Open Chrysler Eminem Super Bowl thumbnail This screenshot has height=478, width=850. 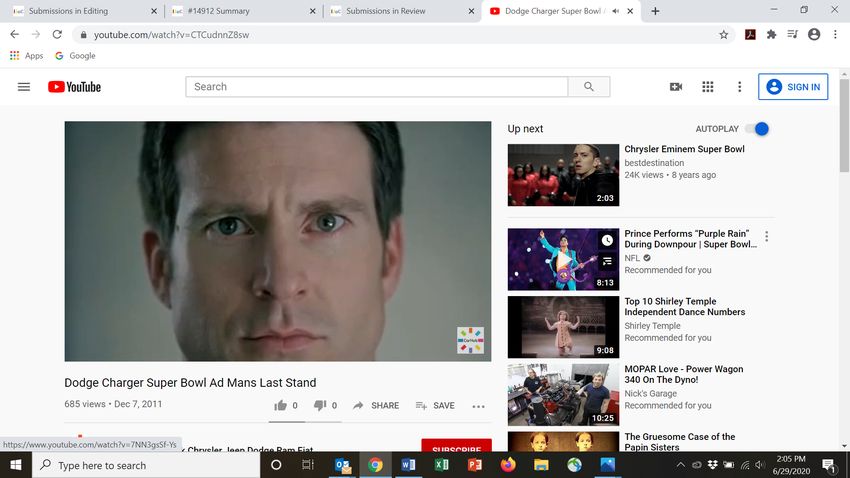tap(563, 175)
